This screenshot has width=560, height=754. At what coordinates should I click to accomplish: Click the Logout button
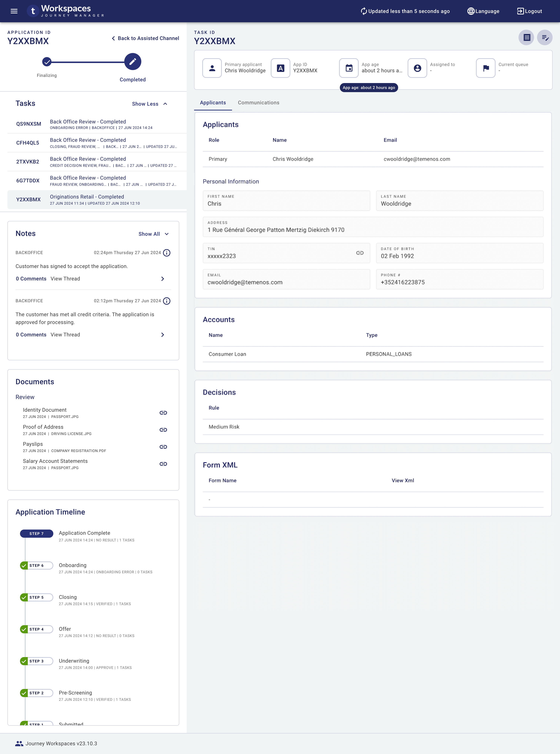[529, 11]
